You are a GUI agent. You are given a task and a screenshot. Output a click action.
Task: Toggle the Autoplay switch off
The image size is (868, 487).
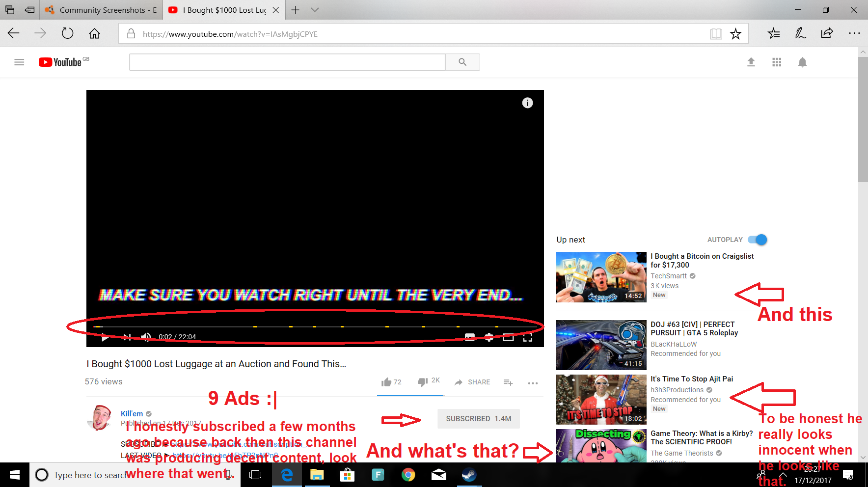pyautogui.click(x=758, y=240)
